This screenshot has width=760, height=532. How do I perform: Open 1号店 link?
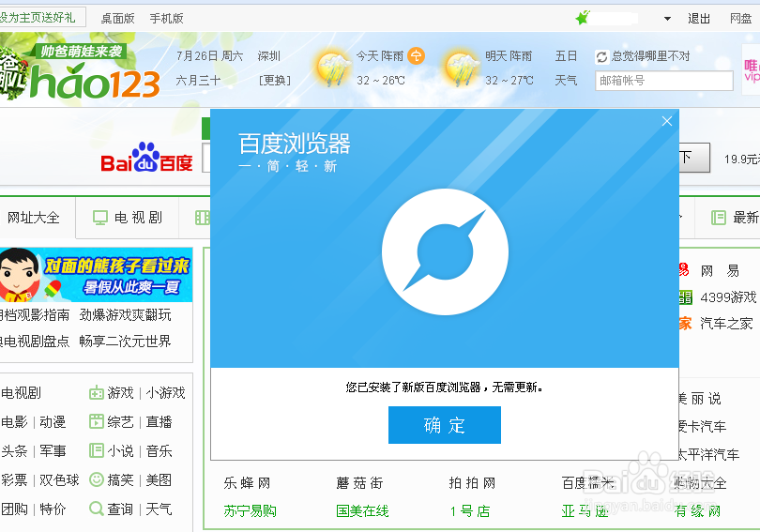(x=470, y=511)
